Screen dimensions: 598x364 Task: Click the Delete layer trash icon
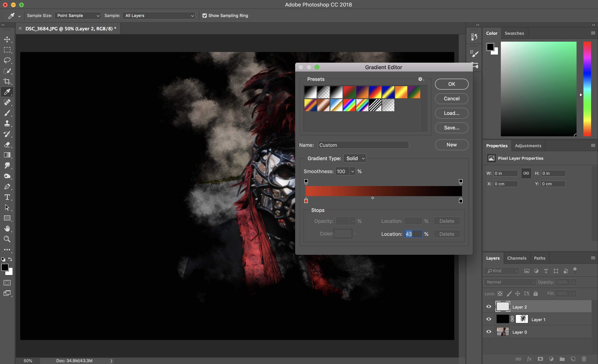point(584,359)
